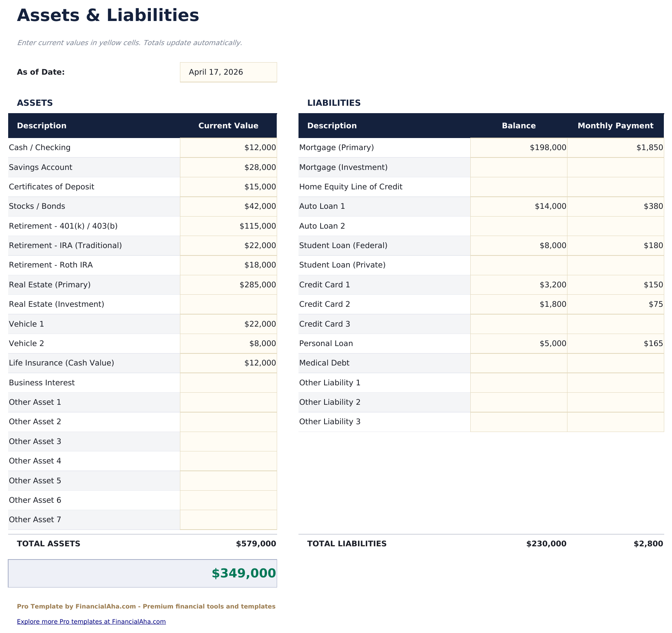The width and height of the screenshot is (672, 633).
Task: Edit the Mortgage (Primary) balance
Action: [519, 147]
